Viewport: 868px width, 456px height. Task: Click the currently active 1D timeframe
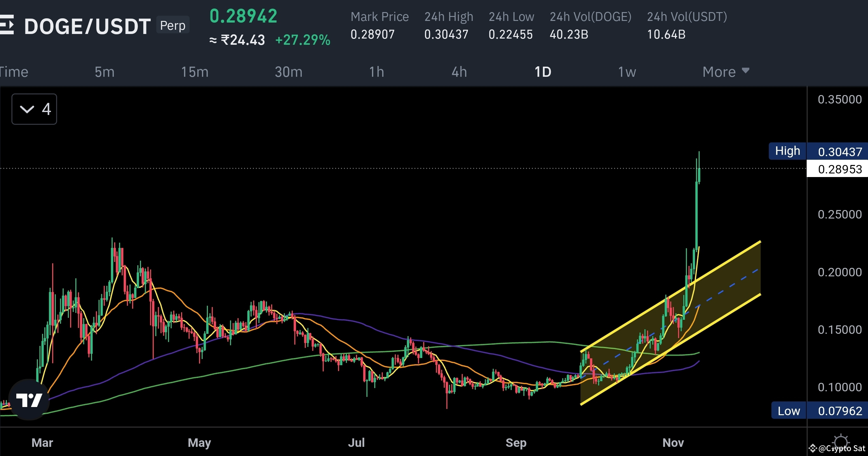click(543, 72)
